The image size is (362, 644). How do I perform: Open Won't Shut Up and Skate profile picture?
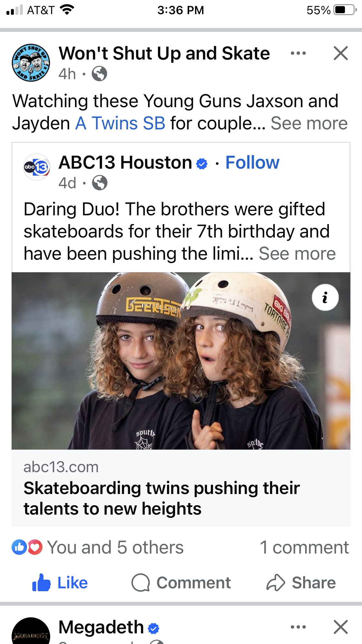(31, 63)
